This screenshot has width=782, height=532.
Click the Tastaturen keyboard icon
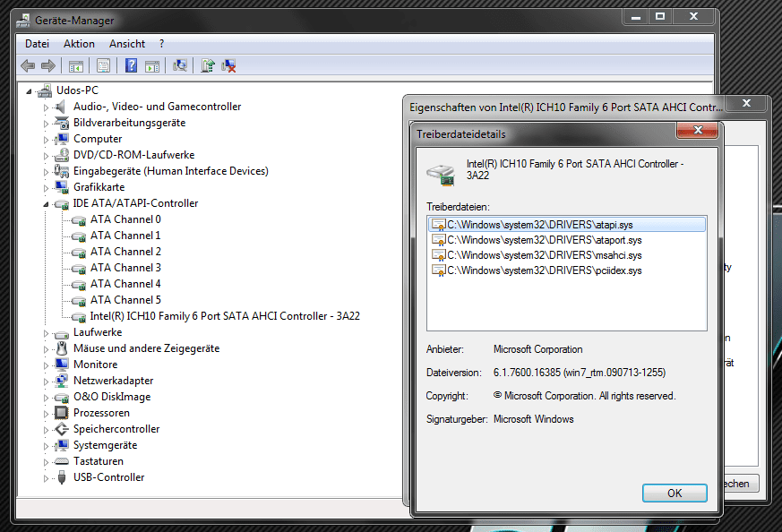point(61,461)
